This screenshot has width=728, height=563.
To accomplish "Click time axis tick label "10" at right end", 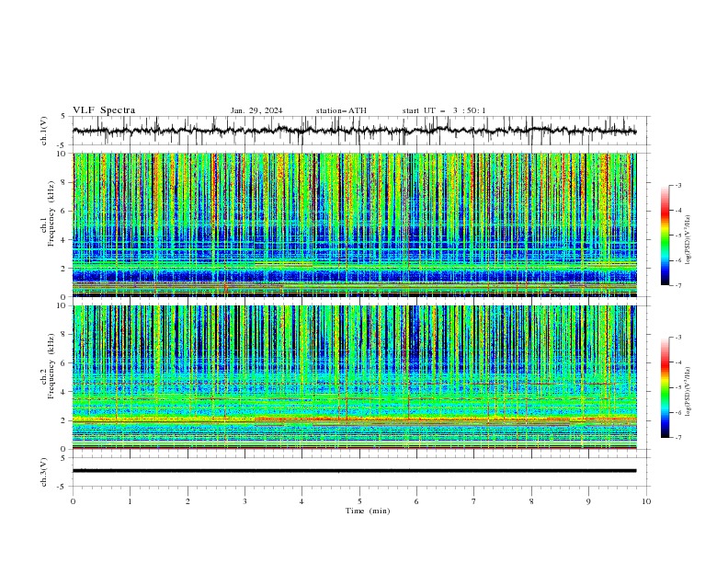I will 646,501.
